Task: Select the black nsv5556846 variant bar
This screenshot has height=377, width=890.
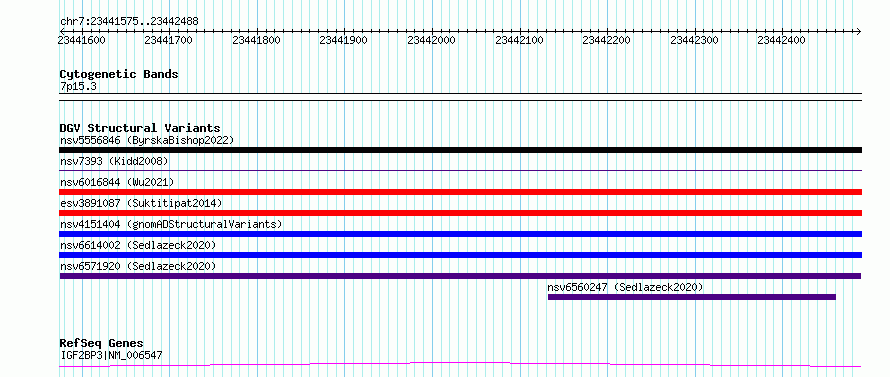Action: point(460,150)
